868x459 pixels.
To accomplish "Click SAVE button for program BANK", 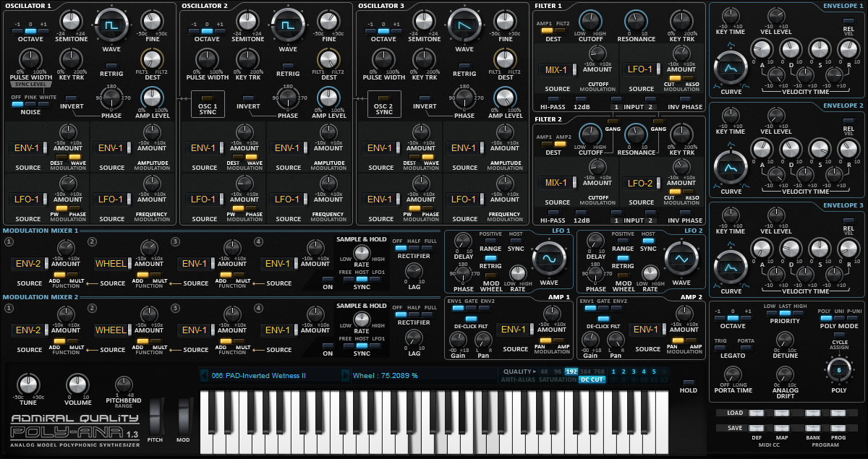I will click(813, 428).
